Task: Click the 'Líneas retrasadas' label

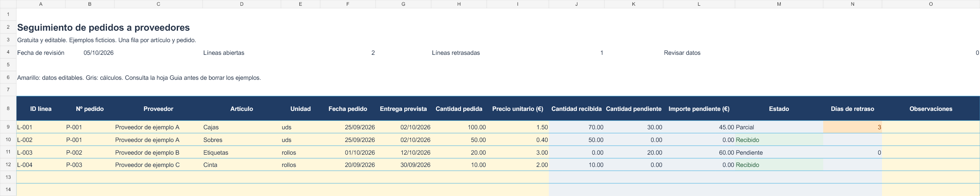Action: [456, 53]
